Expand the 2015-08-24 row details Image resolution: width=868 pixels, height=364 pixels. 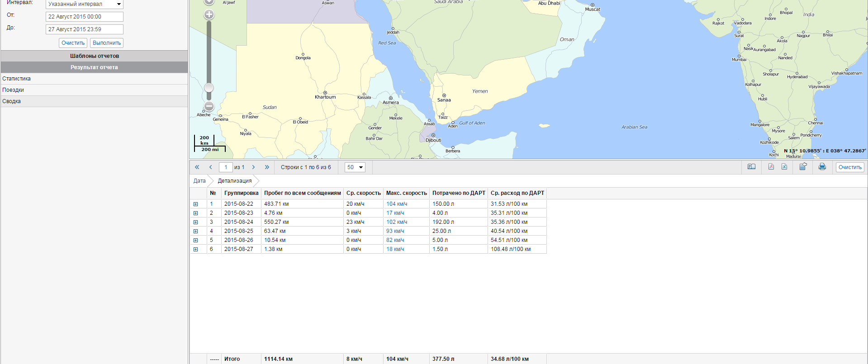pos(196,222)
